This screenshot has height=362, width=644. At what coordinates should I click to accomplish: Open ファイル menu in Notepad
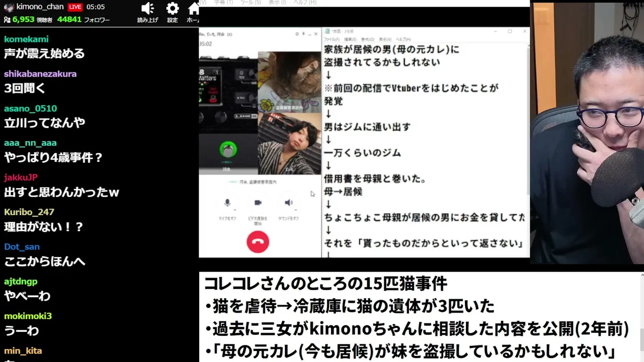[x=331, y=39]
